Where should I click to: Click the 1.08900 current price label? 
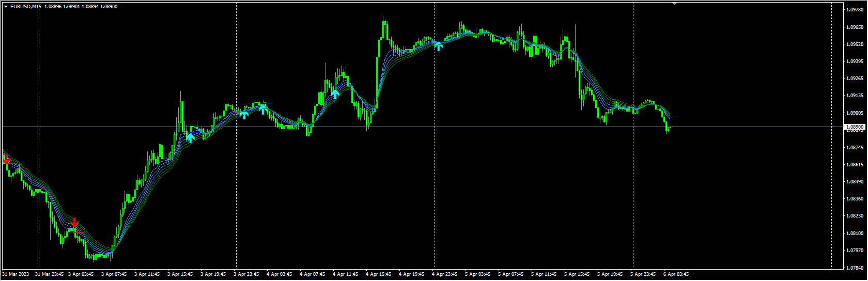point(856,127)
